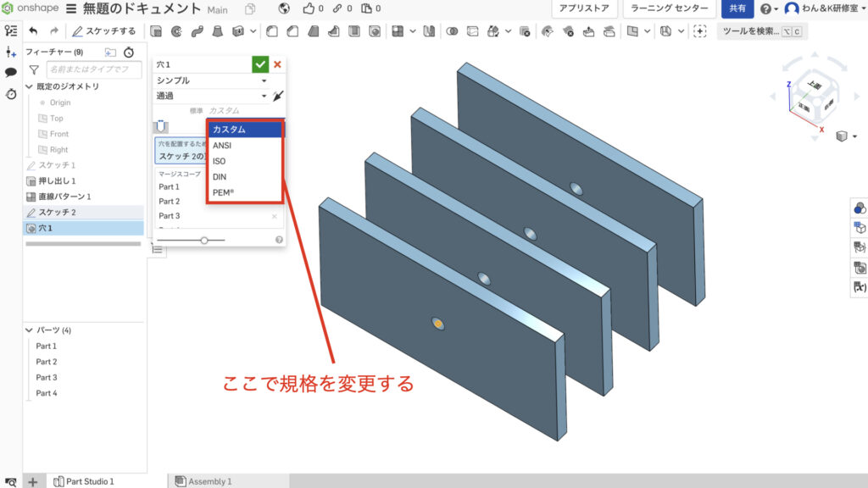Choose カスタム in the standard list
This screenshot has width=868, height=488.
(x=245, y=129)
